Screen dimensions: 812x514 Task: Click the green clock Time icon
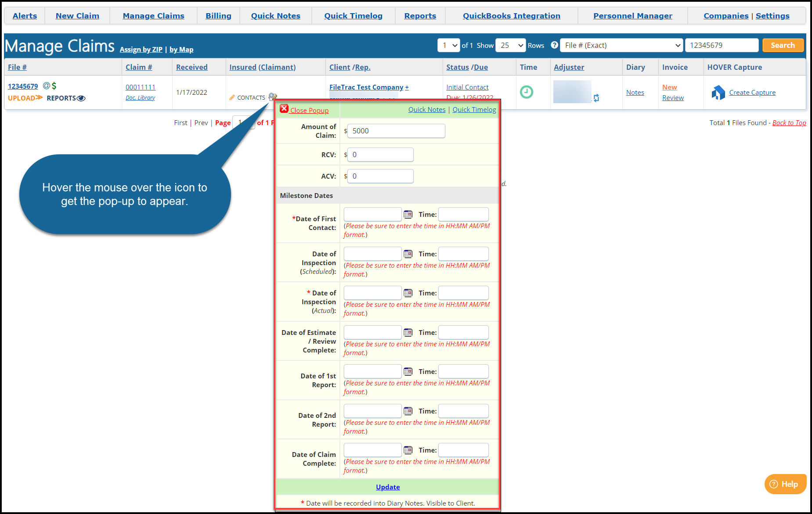point(526,92)
